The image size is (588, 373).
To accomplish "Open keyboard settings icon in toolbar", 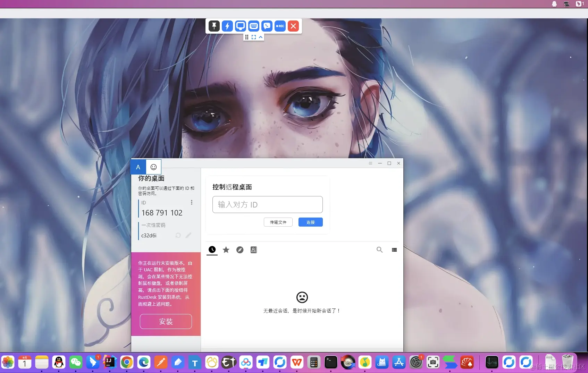I will click(x=254, y=26).
